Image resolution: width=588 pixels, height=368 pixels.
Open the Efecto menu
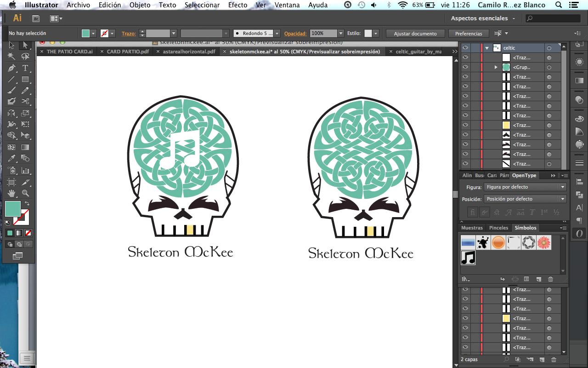pos(237,5)
